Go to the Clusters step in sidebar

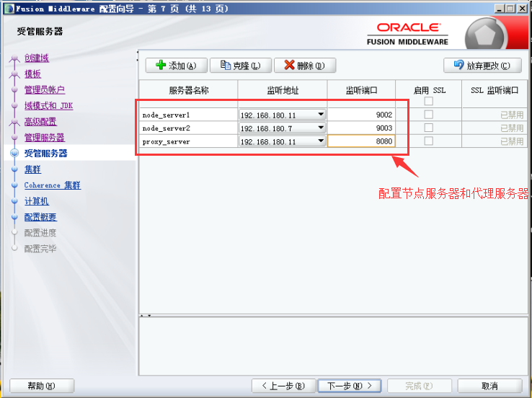pos(32,169)
